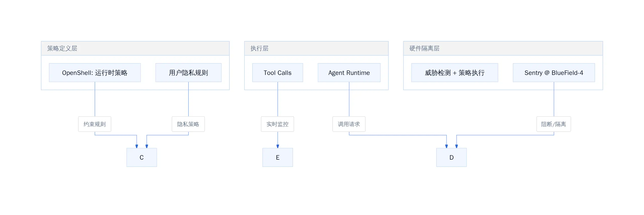Image resolution: width=644 pixels, height=215 pixels.
Task: Click the 阻断/隔离 edge label
Action: tap(554, 124)
